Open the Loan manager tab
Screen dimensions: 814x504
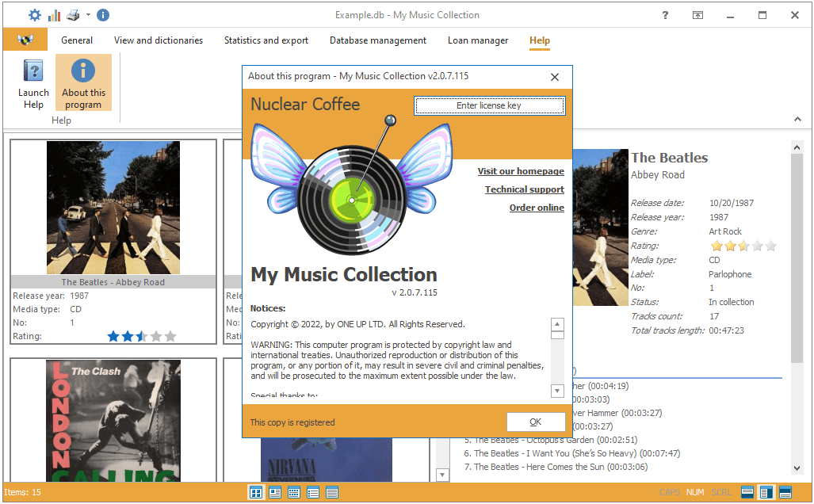478,40
